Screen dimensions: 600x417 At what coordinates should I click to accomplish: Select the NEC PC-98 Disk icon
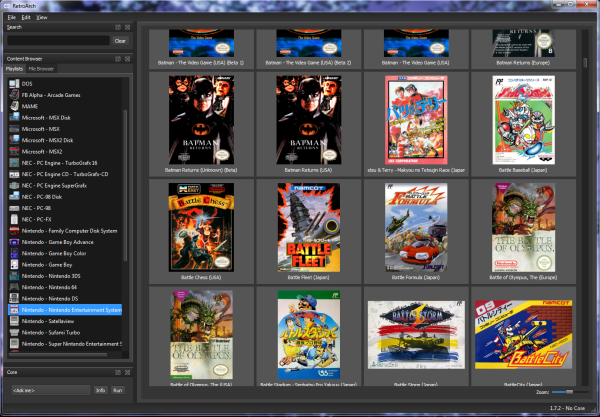(x=14, y=197)
